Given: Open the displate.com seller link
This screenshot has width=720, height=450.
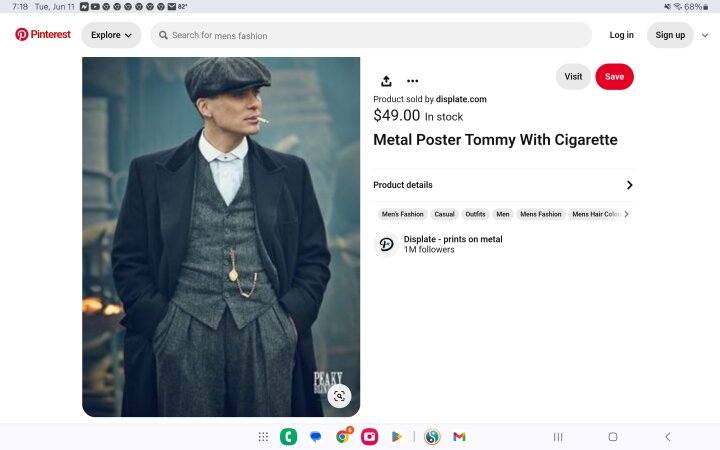Looking at the screenshot, I should 461,99.
